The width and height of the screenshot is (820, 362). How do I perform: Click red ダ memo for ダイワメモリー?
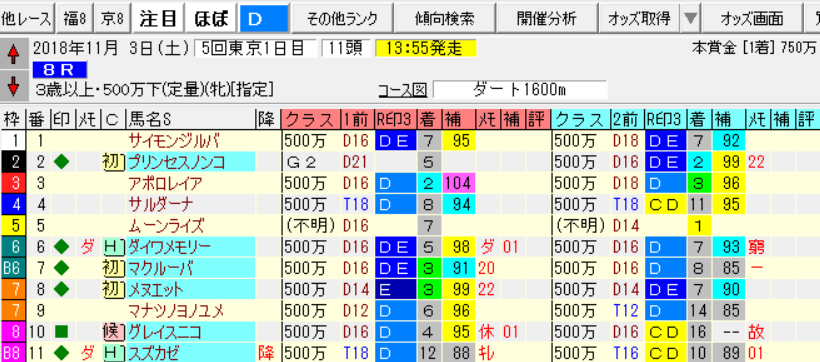(87, 247)
